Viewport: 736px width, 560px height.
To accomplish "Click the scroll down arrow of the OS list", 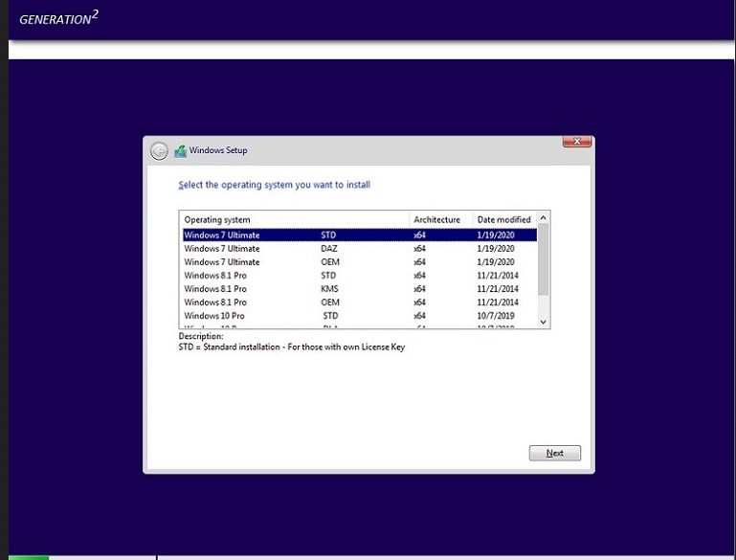I will (x=543, y=322).
